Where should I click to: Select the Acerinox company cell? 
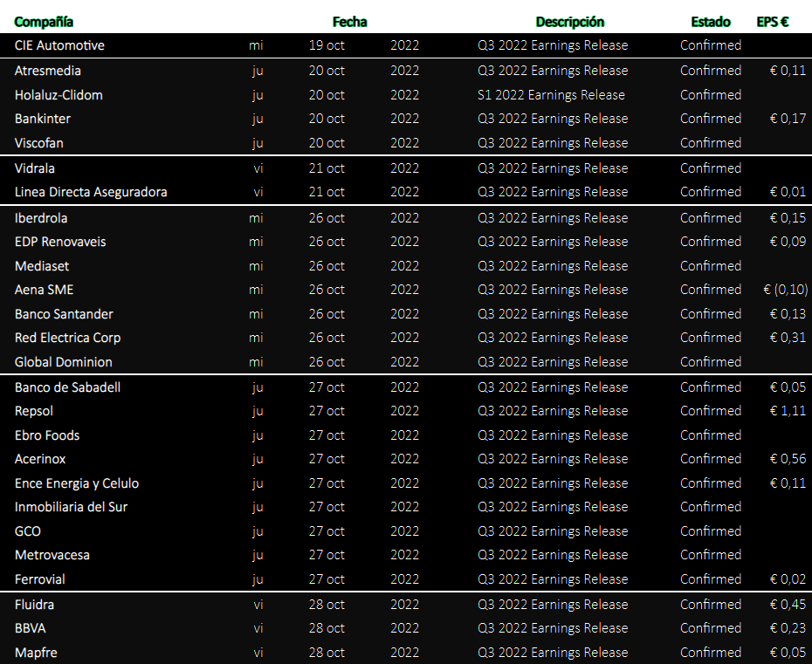point(40,459)
